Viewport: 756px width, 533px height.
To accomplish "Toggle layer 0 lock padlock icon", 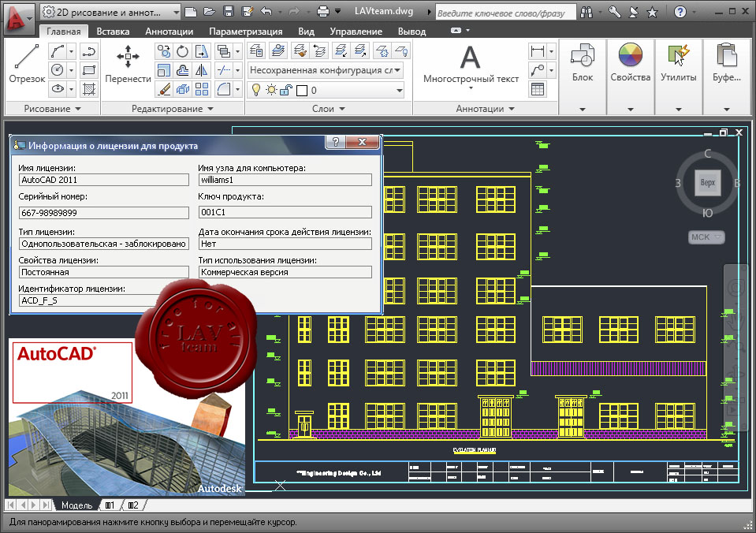I will tap(286, 90).
